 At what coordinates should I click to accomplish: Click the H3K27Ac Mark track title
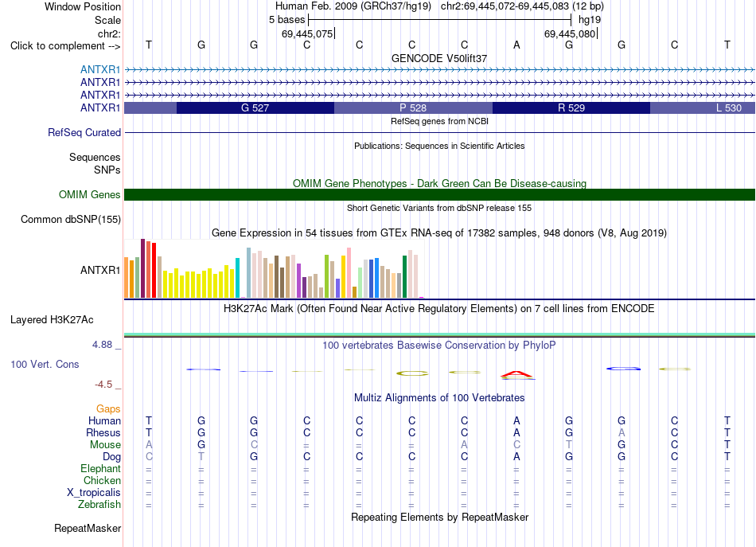pos(439,309)
